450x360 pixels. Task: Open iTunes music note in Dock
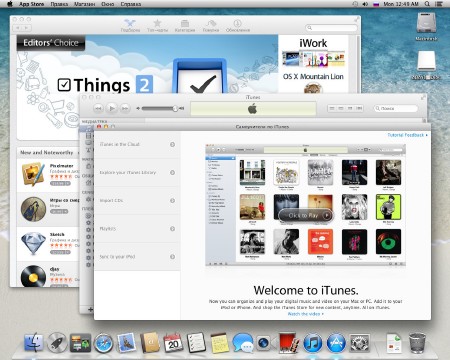[313, 343]
